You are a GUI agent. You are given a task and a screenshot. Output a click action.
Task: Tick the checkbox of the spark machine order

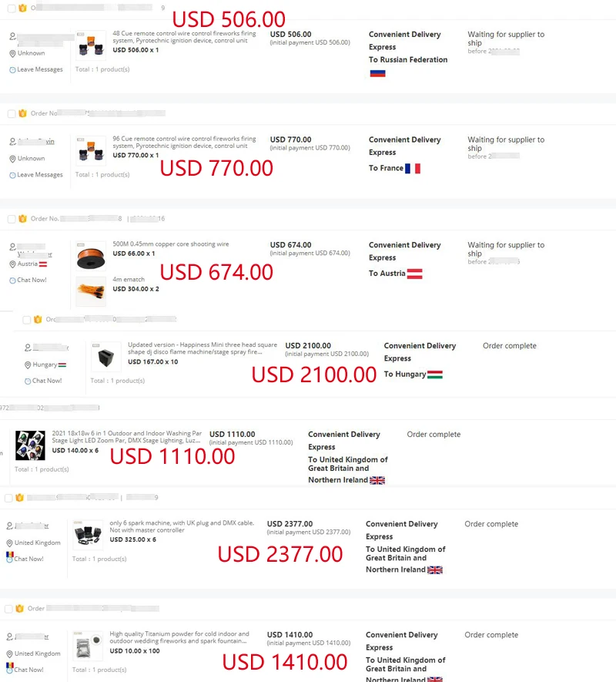click(x=8, y=498)
